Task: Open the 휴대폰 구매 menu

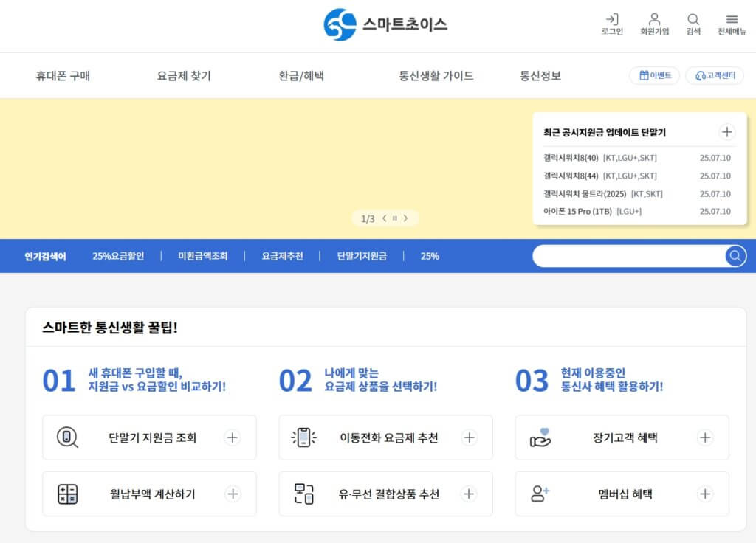Action: tap(63, 75)
